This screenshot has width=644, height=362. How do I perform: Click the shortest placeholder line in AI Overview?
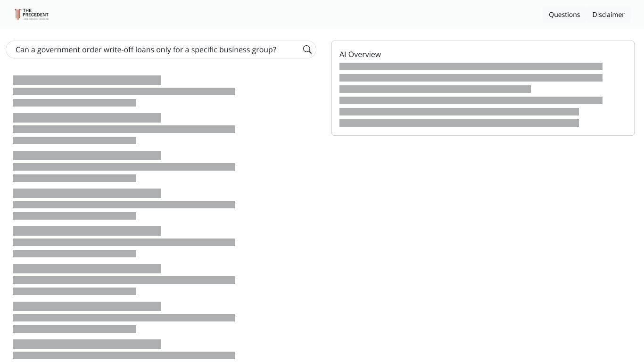click(x=435, y=89)
